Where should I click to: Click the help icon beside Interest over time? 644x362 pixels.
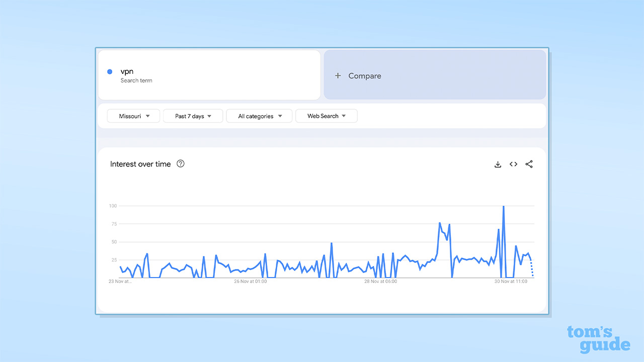(x=180, y=163)
